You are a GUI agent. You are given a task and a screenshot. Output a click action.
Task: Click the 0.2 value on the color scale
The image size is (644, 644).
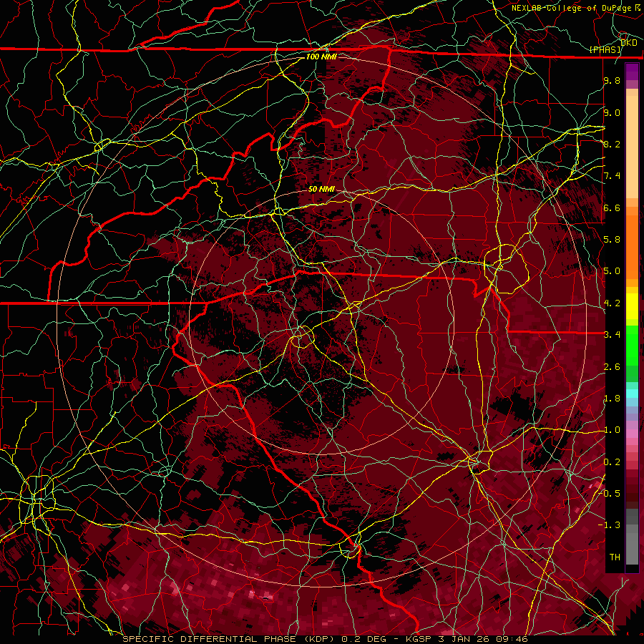point(612,462)
